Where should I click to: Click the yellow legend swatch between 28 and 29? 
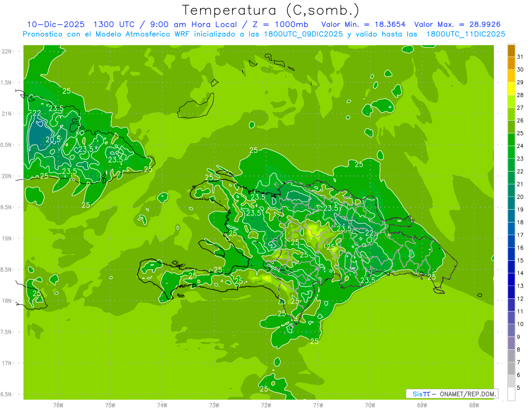[x=511, y=89]
